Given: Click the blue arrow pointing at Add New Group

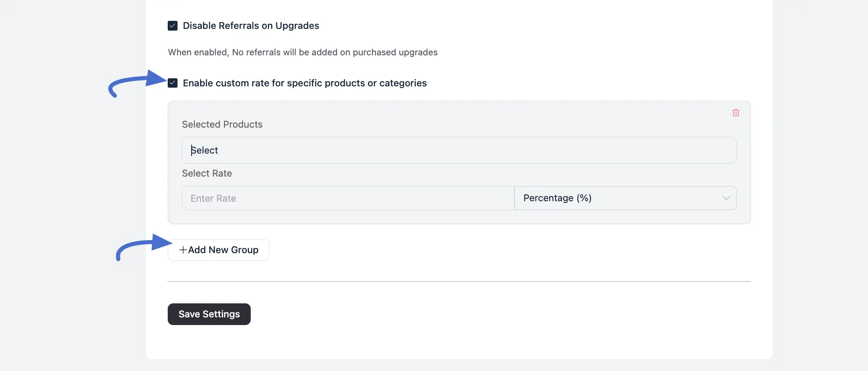Looking at the screenshot, I should 143,246.
